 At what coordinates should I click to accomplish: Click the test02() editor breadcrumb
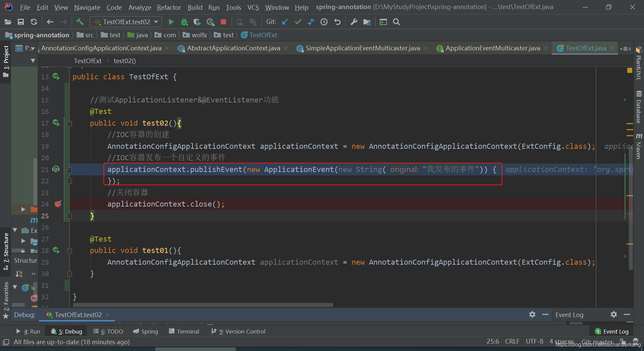(125, 61)
